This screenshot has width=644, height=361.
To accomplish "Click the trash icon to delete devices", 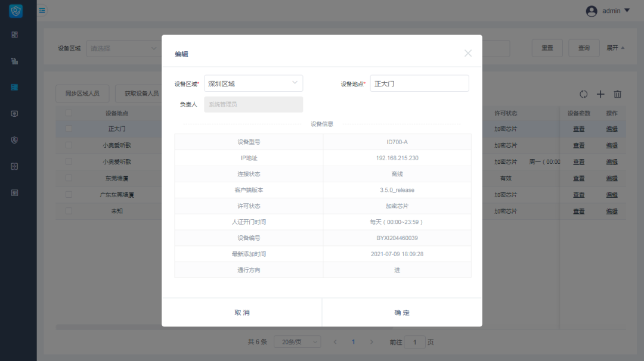I will coord(618,94).
